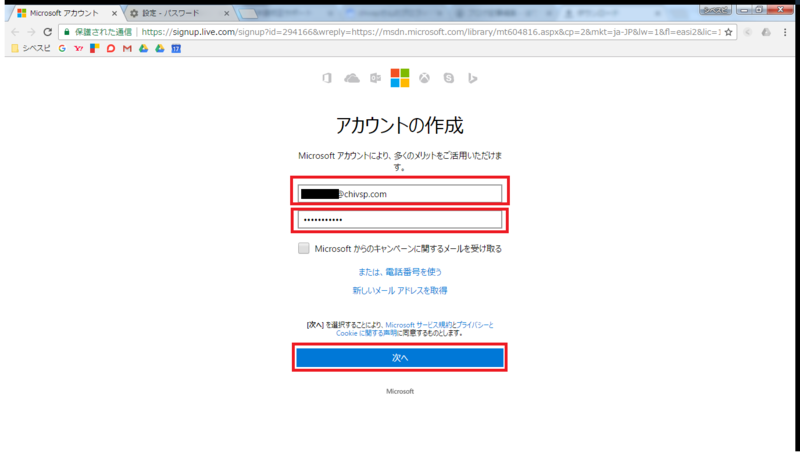Click the Office icon in header
The width and height of the screenshot is (800, 456).
[x=327, y=78]
